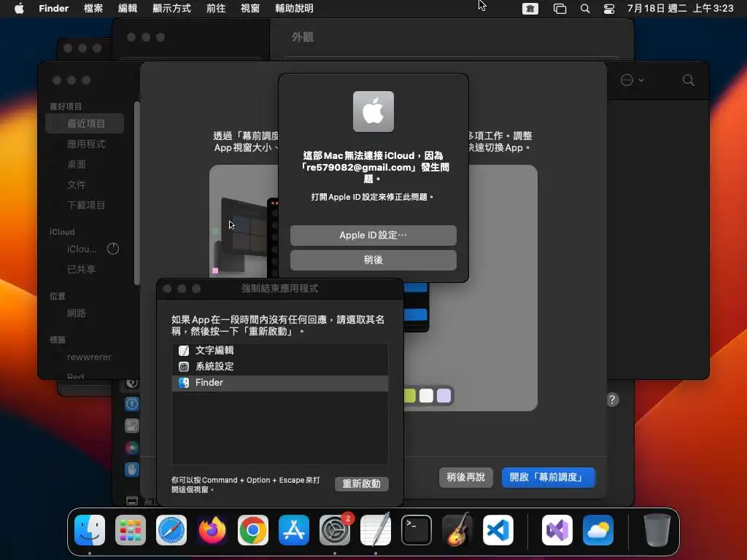This screenshot has width=747, height=560.
Task: Click the 外觀 title of System Settings window
Action: [303, 37]
